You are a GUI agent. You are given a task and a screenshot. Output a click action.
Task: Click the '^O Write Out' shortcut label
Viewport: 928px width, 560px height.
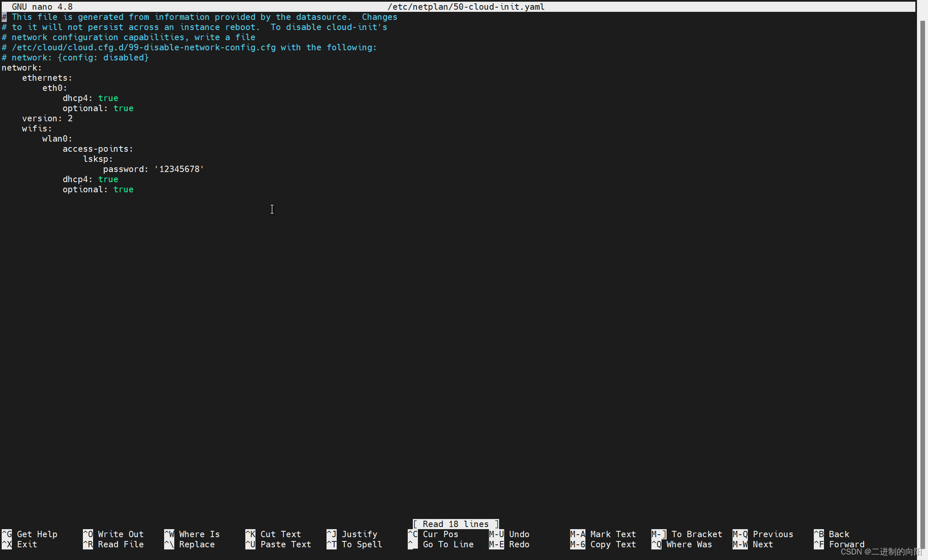[x=113, y=534]
